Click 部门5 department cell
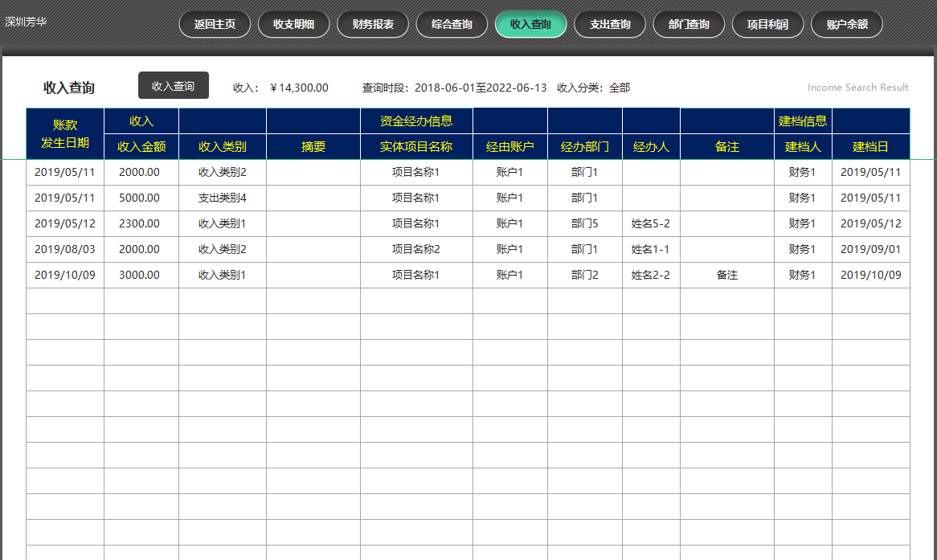Viewport: 937px width, 560px height. (x=584, y=223)
